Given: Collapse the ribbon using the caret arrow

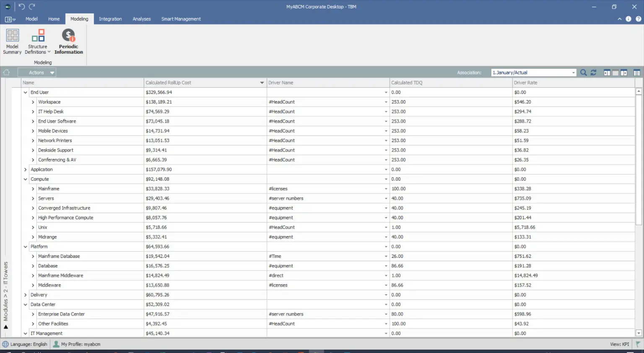Looking at the screenshot, I should pos(619,19).
